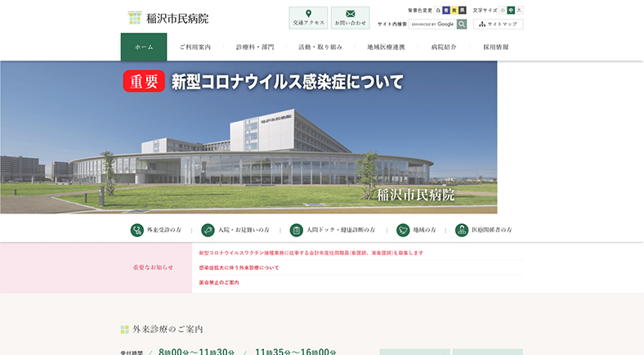Viewport: 644px width, 355px height.
Task: Open the 診療科・部門 menu item
Action: point(255,47)
